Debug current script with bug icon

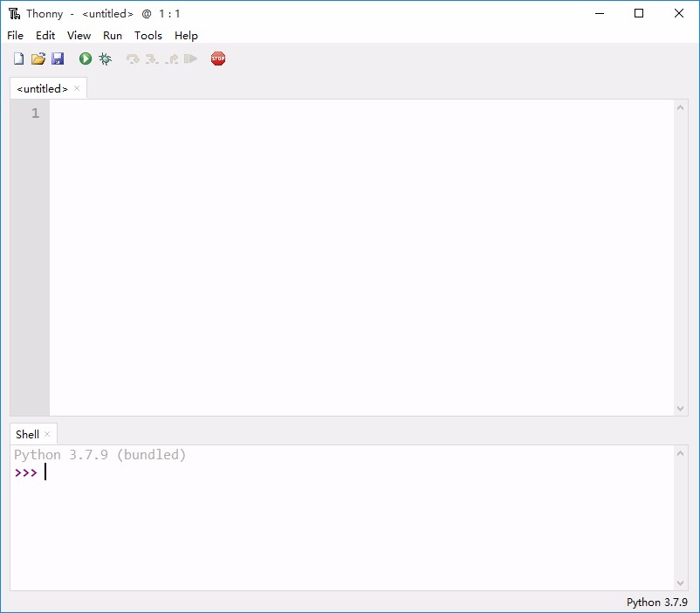106,59
